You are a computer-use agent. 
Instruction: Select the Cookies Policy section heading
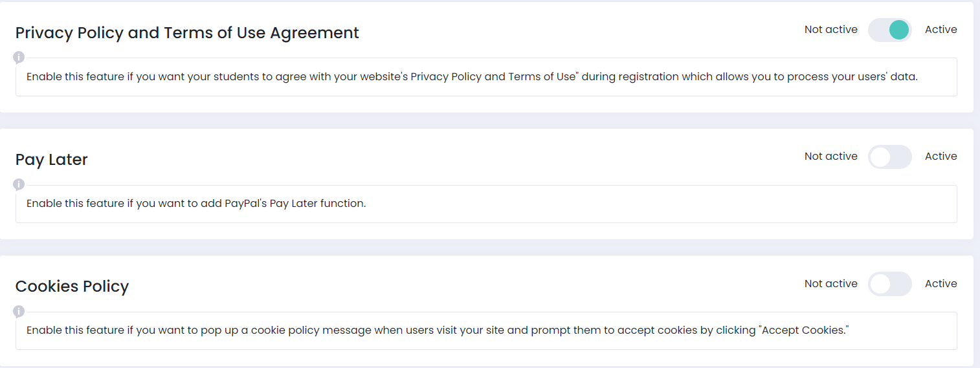coord(72,287)
